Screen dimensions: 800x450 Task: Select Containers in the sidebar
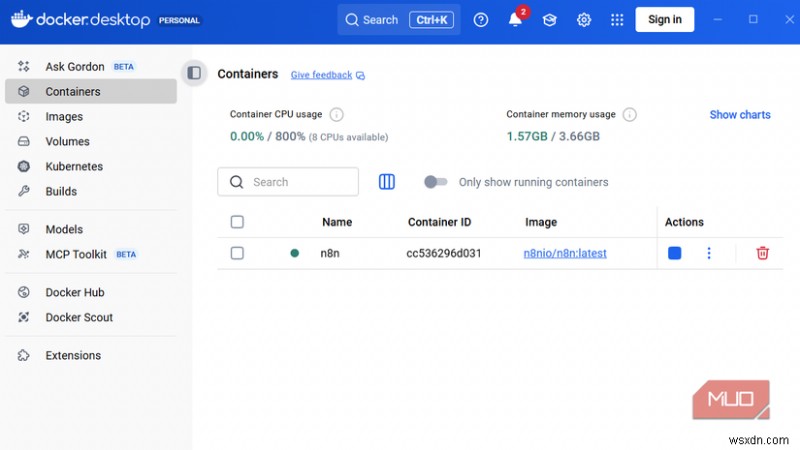click(91, 91)
